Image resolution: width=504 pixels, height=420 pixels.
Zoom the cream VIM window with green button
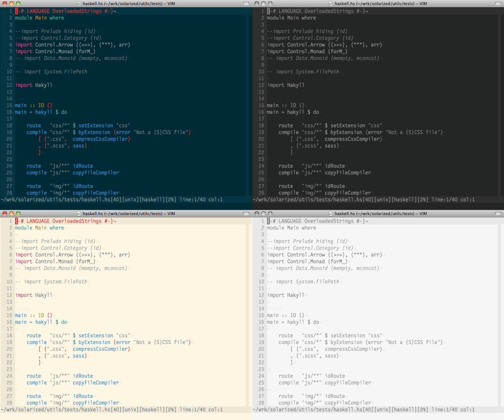[18, 214]
